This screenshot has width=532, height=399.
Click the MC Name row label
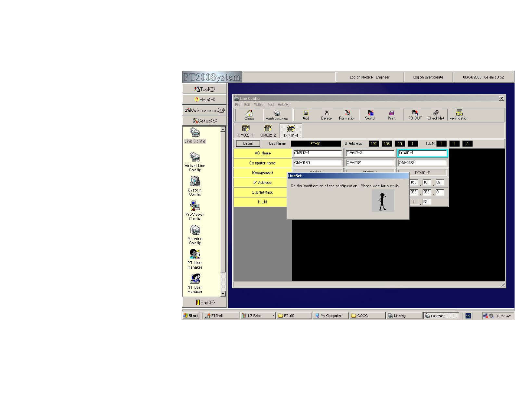pyautogui.click(x=262, y=153)
